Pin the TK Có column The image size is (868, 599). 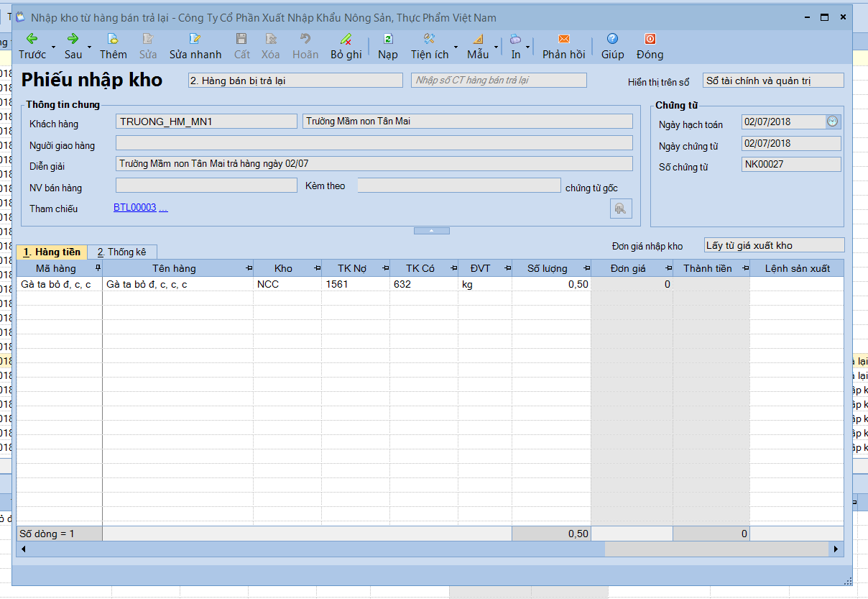tap(453, 268)
